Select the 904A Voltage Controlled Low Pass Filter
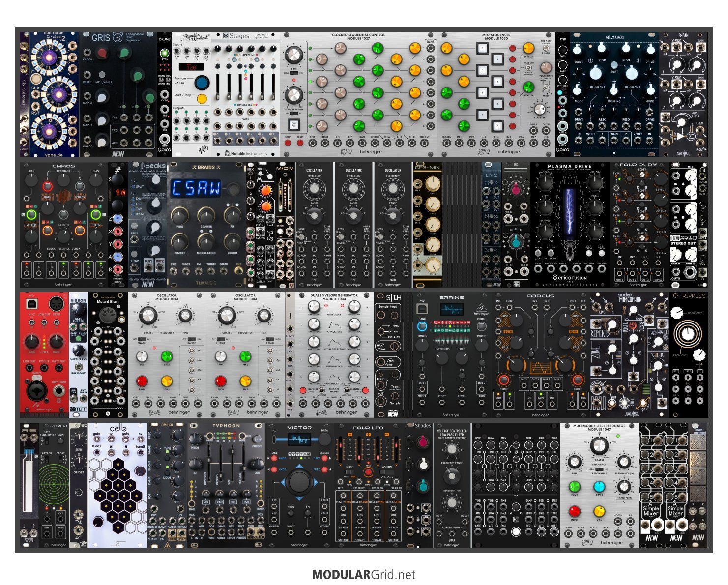 [x=452, y=485]
